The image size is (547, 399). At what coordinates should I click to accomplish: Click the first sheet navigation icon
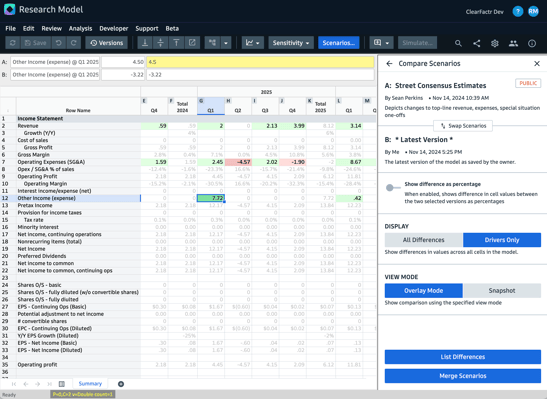point(14,384)
